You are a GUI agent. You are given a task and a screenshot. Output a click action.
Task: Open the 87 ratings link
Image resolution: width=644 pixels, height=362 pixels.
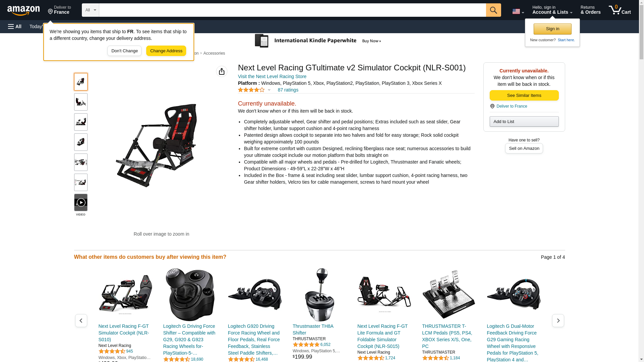(288, 90)
